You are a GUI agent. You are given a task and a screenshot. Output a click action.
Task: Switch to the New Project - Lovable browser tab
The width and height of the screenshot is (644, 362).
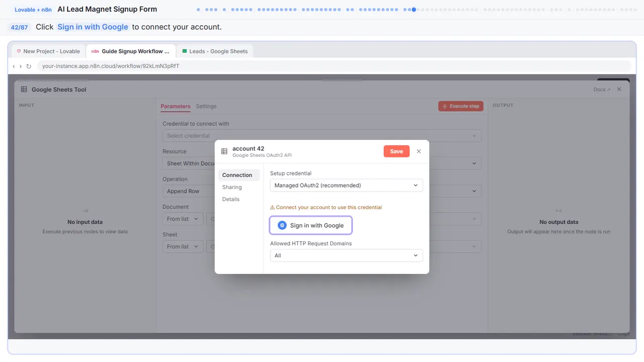coord(48,51)
